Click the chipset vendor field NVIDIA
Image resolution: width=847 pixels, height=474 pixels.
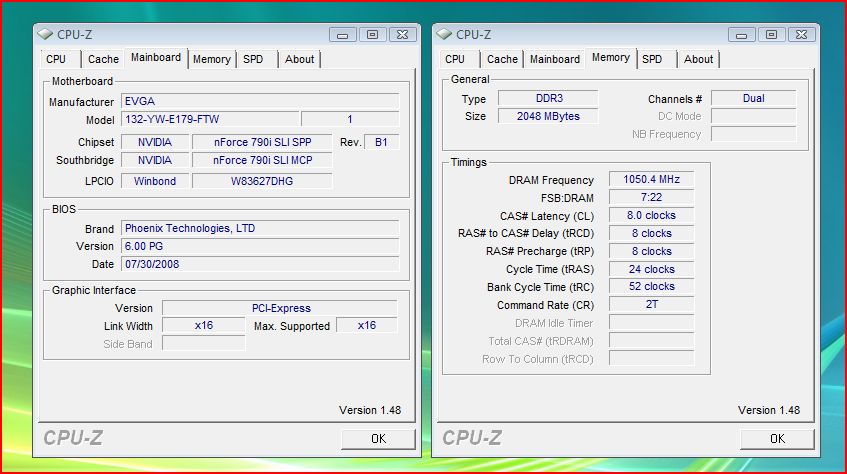(155, 142)
